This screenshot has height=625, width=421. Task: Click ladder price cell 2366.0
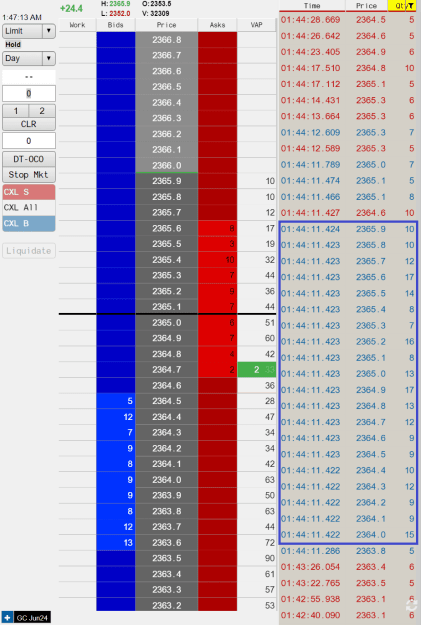pos(167,165)
